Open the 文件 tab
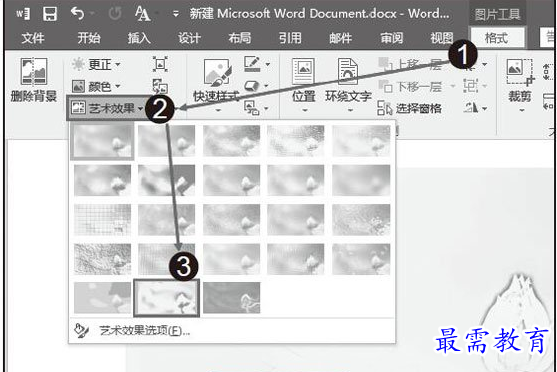Image resolution: width=557 pixels, height=372 pixels. pyautogui.click(x=33, y=38)
